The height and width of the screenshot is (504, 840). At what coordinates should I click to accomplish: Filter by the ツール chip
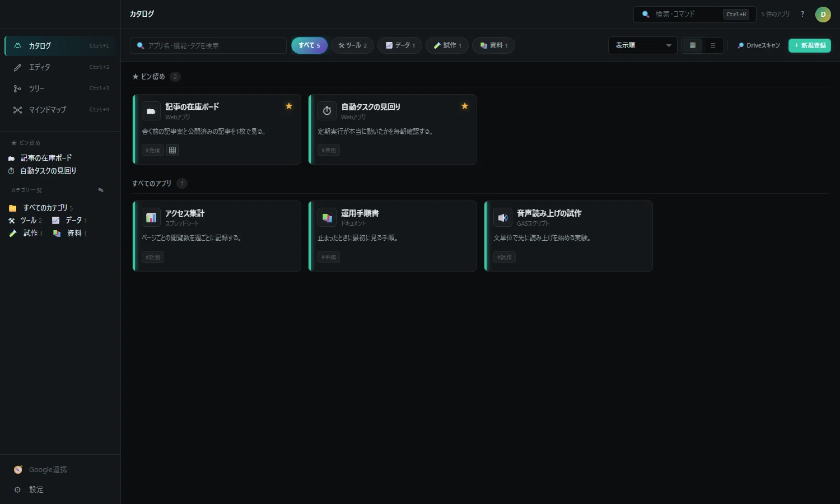click(352, 45)
